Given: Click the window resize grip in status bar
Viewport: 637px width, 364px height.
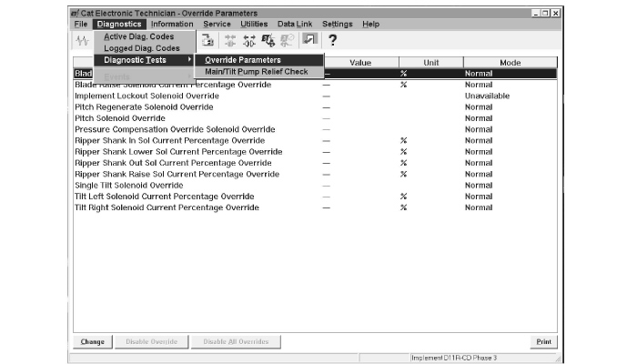Looking at the screenshot, I should (x=559, y=359).
